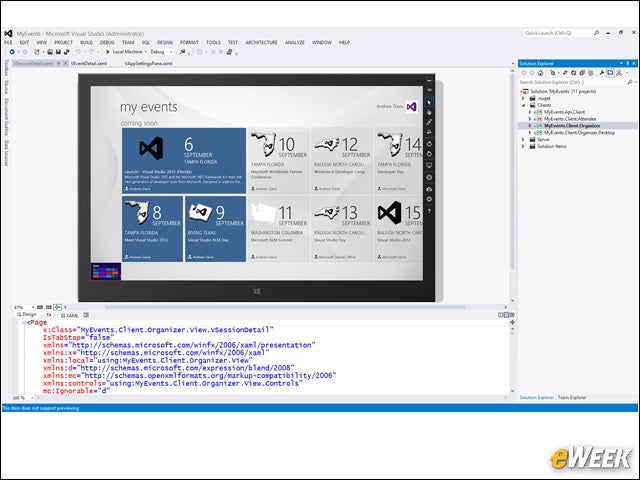The width and height of the screenshot is (640, 480).
Task: Expand the Solution Items folder
Action: coord(523,146)
